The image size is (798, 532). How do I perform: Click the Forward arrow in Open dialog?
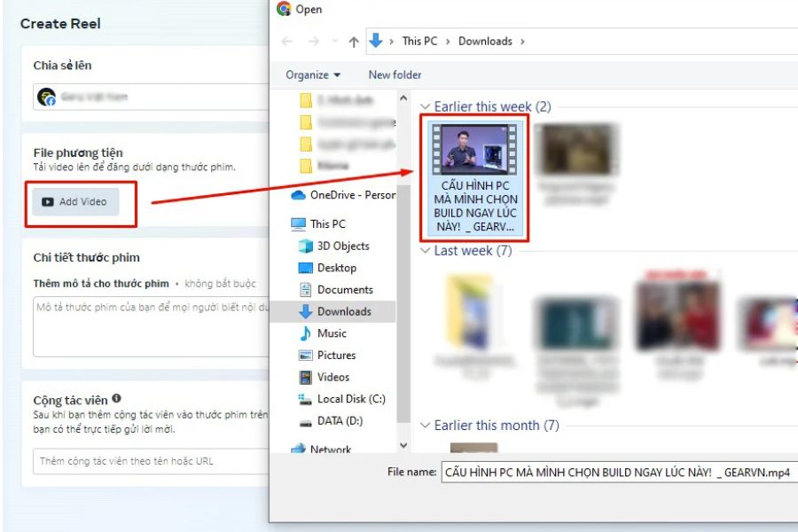click(x=314, y=42)
